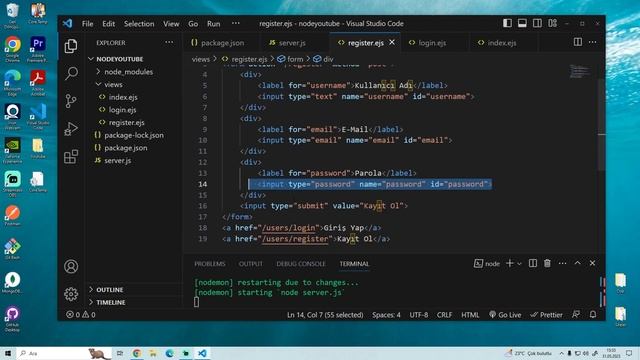Open Google Chrome desktop shortcut
The width and height of the screenshot is (640, 360).
point(13,49)
